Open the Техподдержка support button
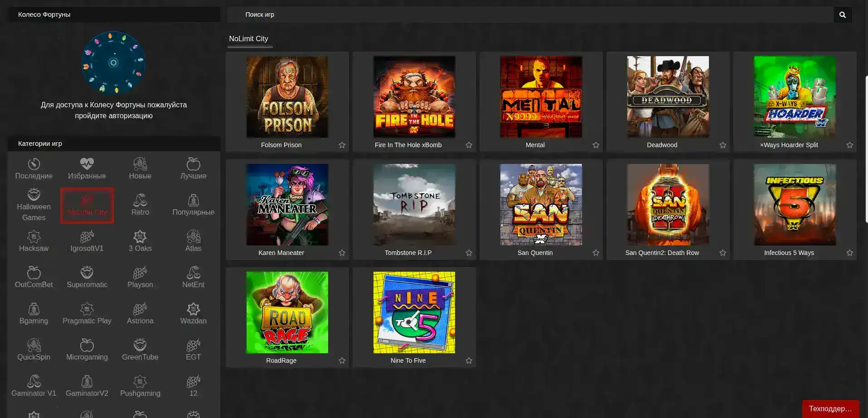868x418 pixels. pyautogui.click(x=830, y=408)
